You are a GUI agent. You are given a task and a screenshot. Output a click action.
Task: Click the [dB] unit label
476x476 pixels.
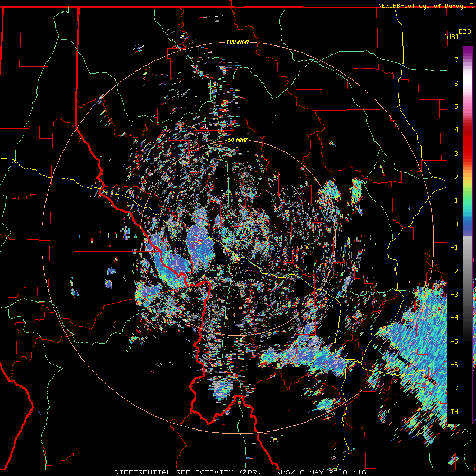452,36
